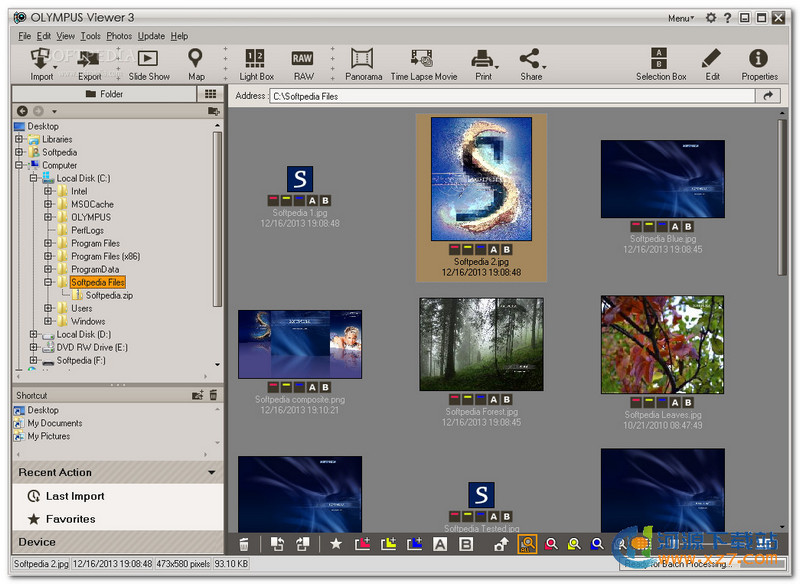Start the Panorama stitching tool
The width and height of the screenshot is (800, 584).
click(362, 63)
